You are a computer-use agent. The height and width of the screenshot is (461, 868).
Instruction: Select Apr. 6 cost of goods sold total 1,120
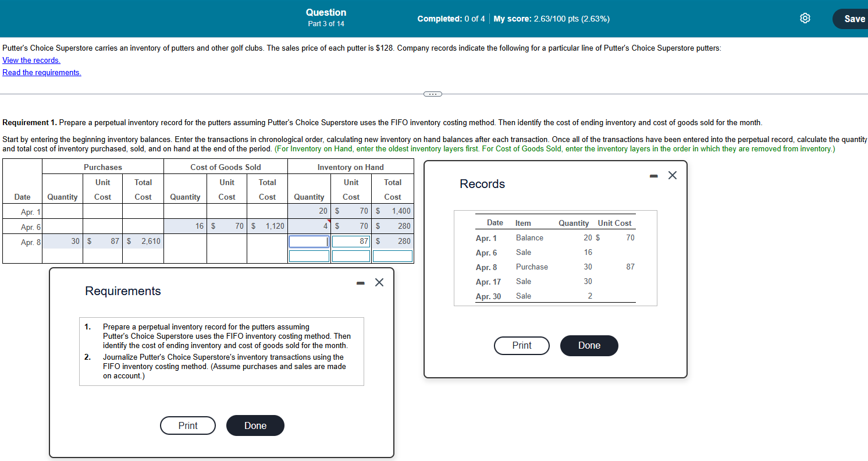tap(267, 226)
